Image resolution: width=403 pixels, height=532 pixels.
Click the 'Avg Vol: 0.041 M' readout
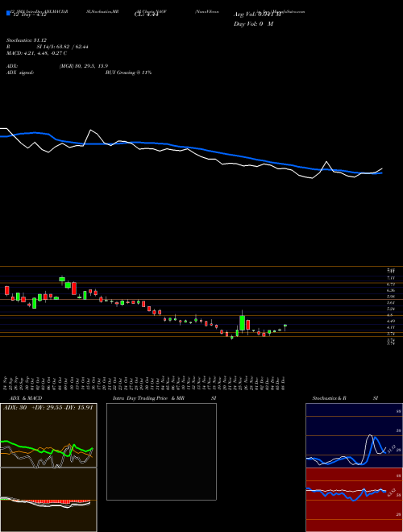tap(257, 15)
